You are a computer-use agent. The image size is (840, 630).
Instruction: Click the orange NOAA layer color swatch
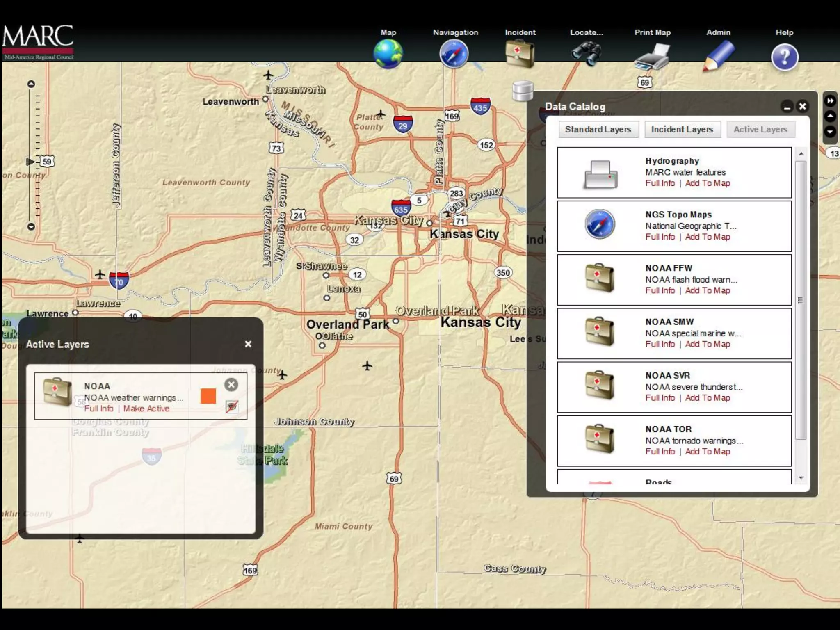click(x=208, y=396)
